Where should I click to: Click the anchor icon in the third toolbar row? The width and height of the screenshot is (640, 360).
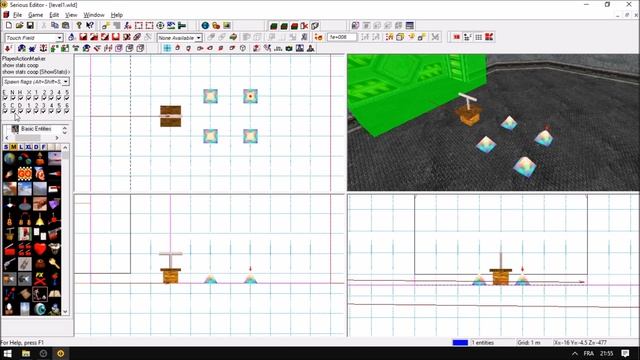(x=43, y=48)
